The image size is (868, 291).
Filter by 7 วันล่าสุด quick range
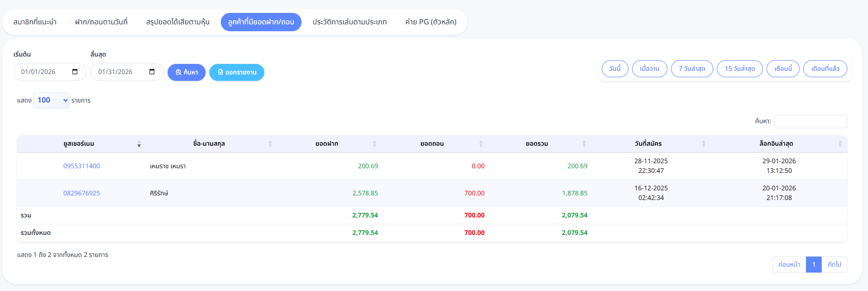(x=692, y=68)
